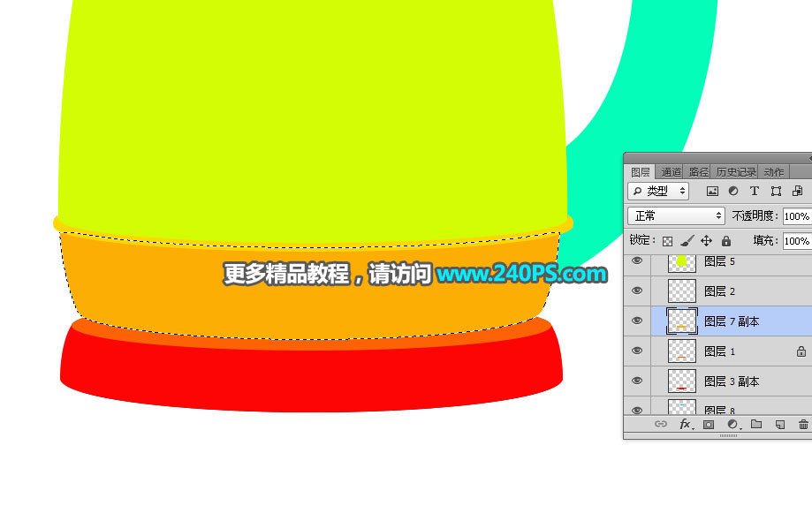Create new fill or adjustment layer
This screenshot has width=812, height=521.
point(732,424)
